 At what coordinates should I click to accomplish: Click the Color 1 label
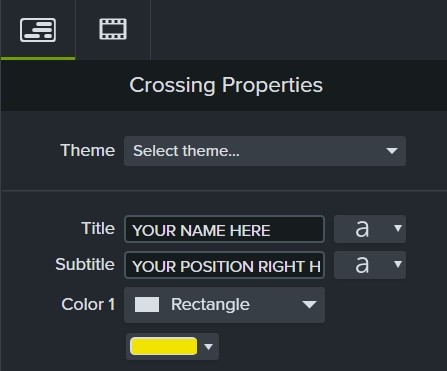point(88,304)
